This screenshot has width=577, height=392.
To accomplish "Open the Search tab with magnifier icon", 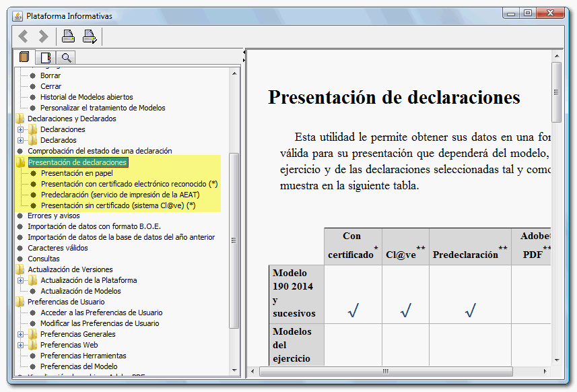I will click(x=66, y=57).
